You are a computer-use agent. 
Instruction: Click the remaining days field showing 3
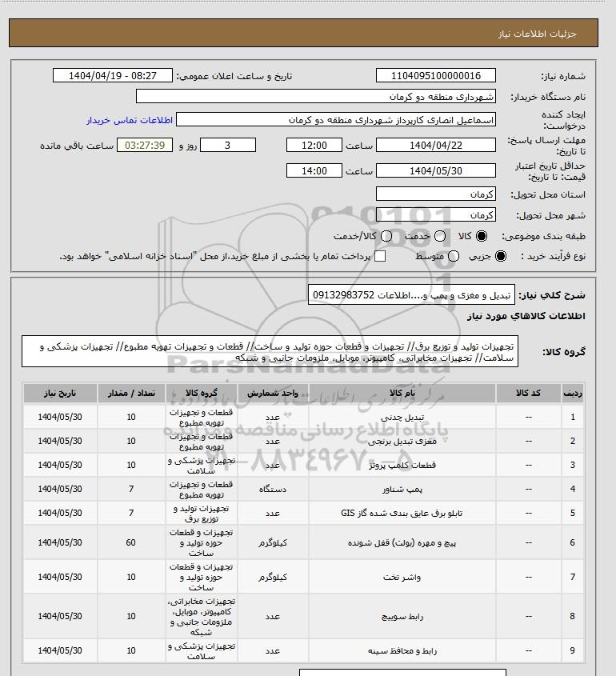click(x=228, y=146)
